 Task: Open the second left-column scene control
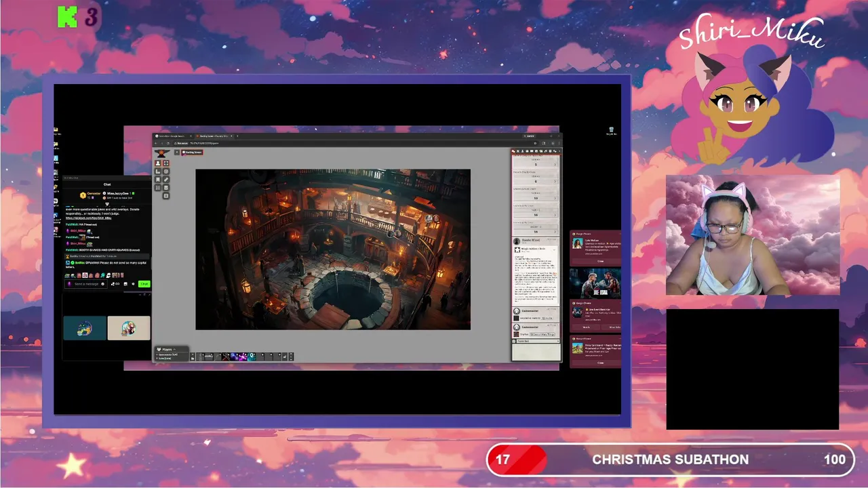click(158, 171)
